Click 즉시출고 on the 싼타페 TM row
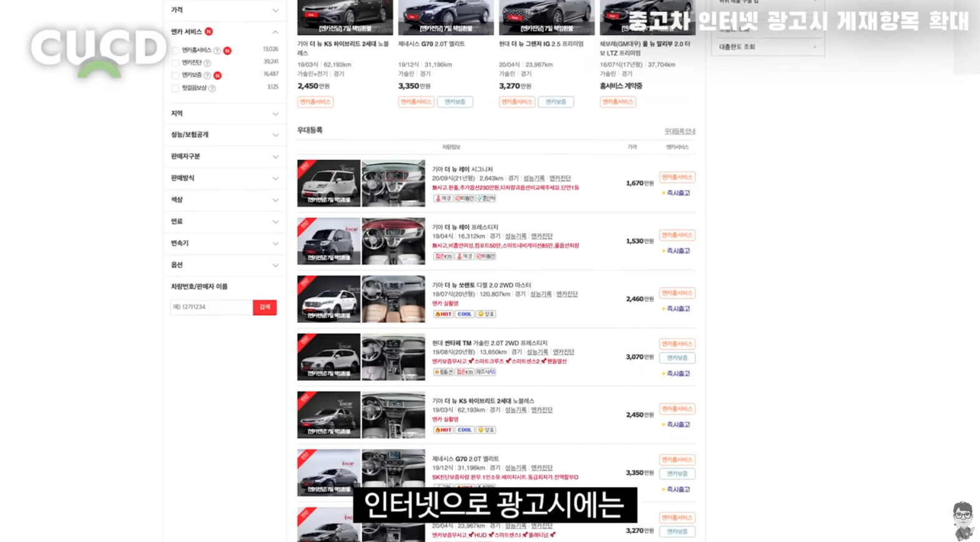This screenshot has height=542, width=980. [x=677, y=374]
